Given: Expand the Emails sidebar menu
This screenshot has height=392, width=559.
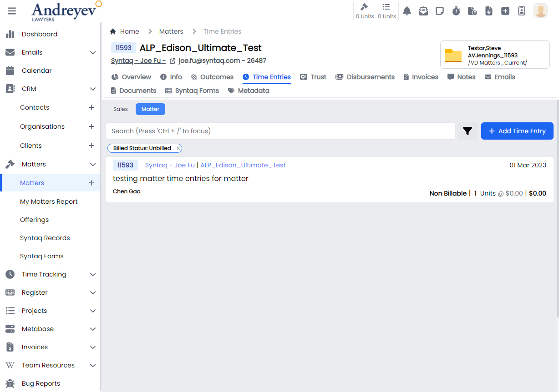Looking at the screenshot, I should pos(93,52).
